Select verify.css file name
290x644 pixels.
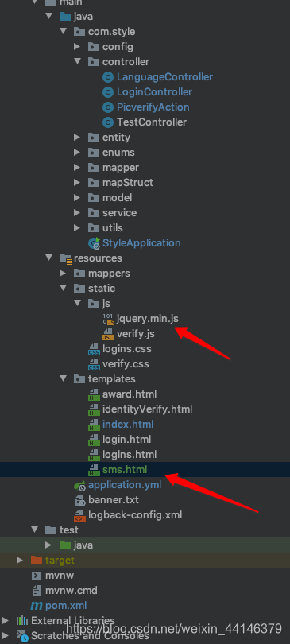126,364
